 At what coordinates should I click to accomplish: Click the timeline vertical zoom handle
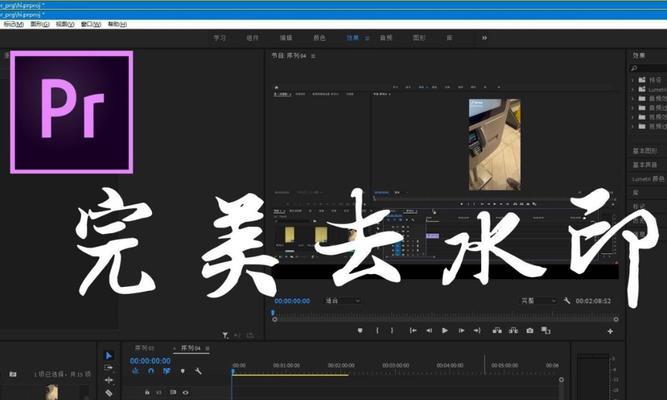coord(562,380)
